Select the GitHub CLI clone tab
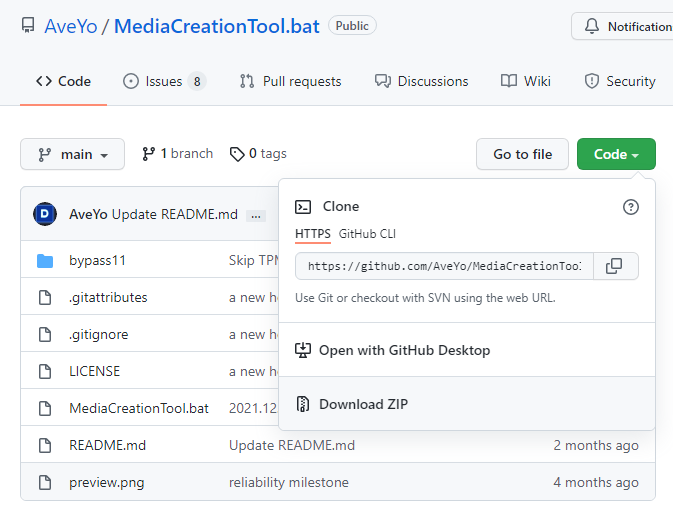 pos(367,234)
